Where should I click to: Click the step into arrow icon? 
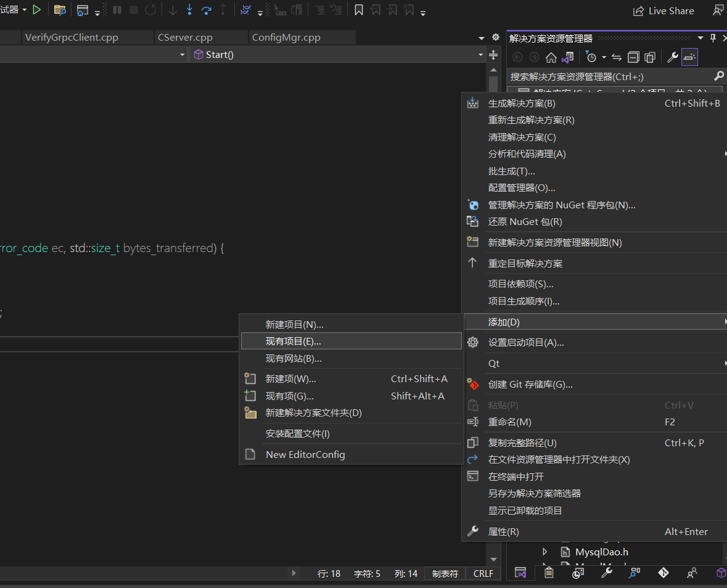(x=189, y=10)
